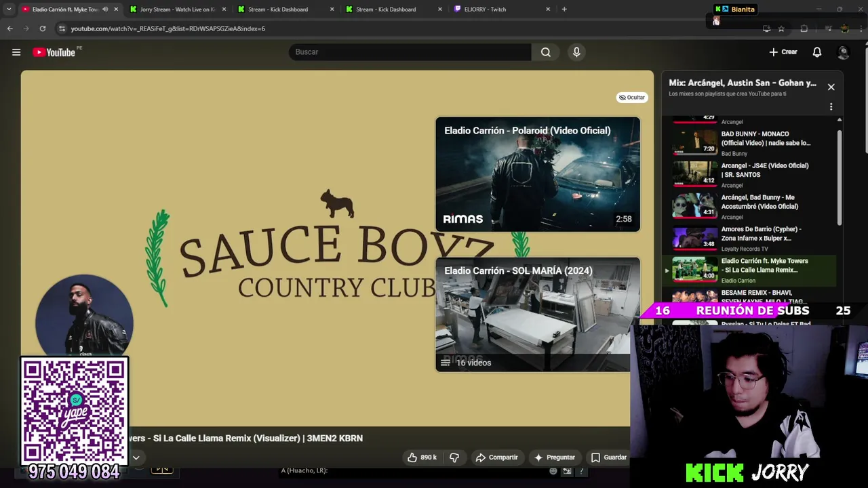Go back in browser history
Viewport: 868px width, 488px height.
[9, 28]
